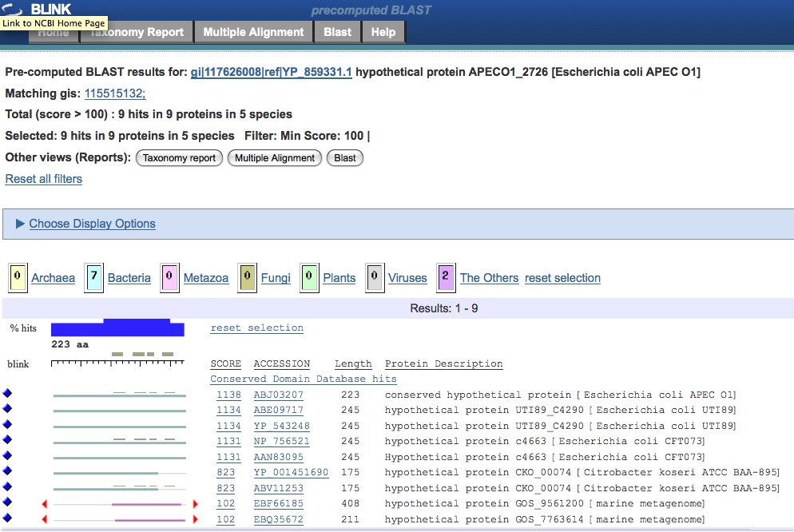Image resolution: width=794 pixels, height=532 pixels.
Task: Open the Multiple Alignment tab
Action: tap(253, 32)
